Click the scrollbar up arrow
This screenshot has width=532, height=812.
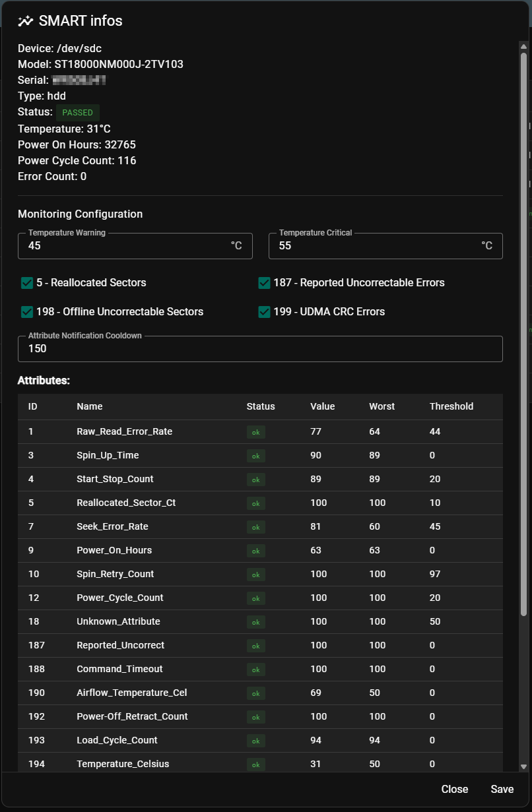(524, 46)
